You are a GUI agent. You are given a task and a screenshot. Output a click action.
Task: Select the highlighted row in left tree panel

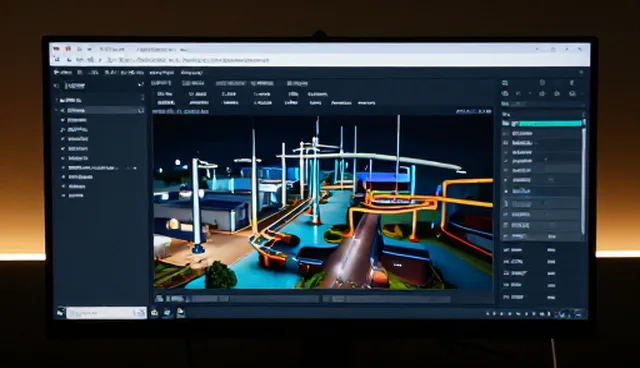(100, 111)
